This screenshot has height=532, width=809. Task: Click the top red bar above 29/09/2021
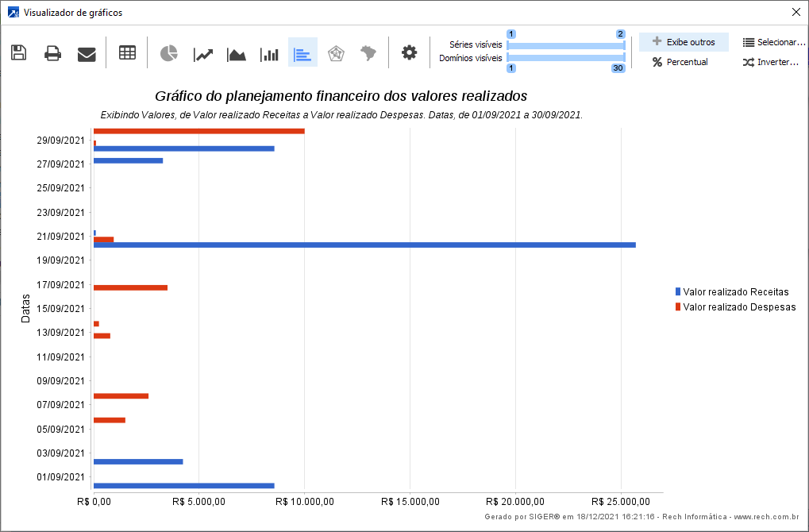[x=198, y=131]
